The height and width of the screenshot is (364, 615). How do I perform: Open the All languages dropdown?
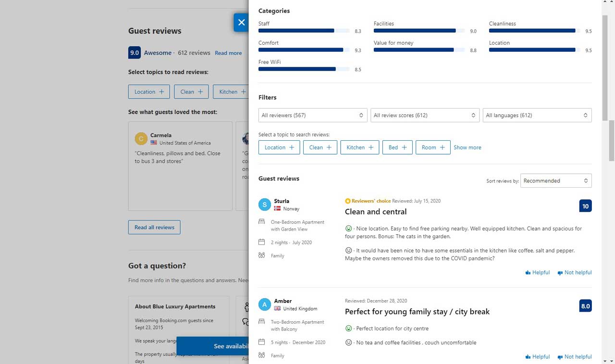(x=537, y=115)
